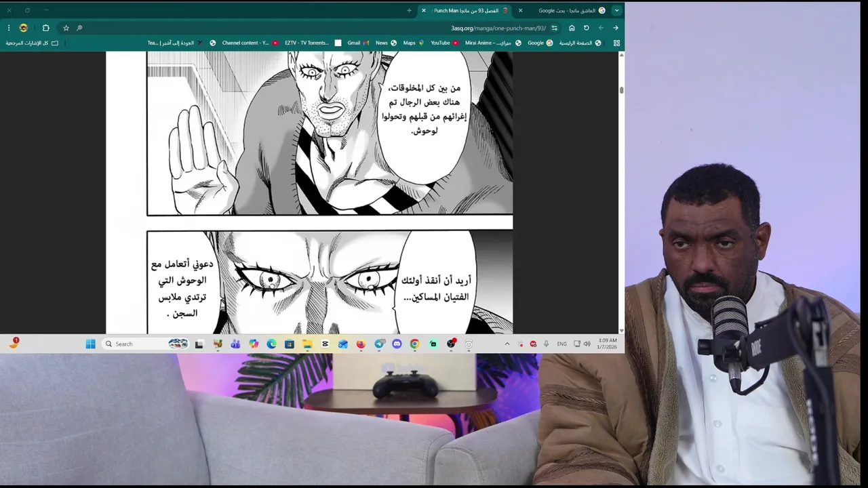Viewport: 868px width, 488px height.
Task: Select the One Punch Man chapter 93 tab
Action: 465,10
